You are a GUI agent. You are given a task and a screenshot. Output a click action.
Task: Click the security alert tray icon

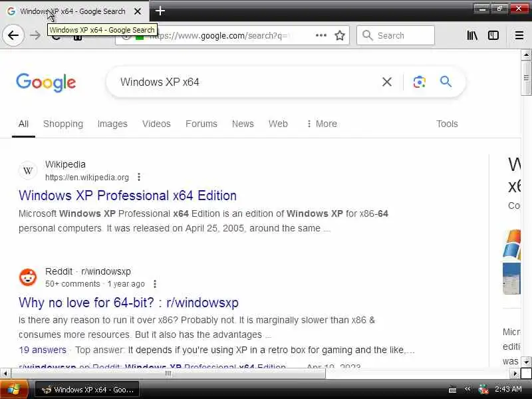point(483,390)
